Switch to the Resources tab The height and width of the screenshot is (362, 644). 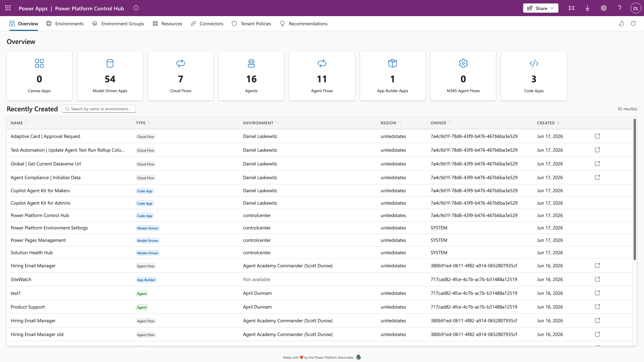click(167, 23)
